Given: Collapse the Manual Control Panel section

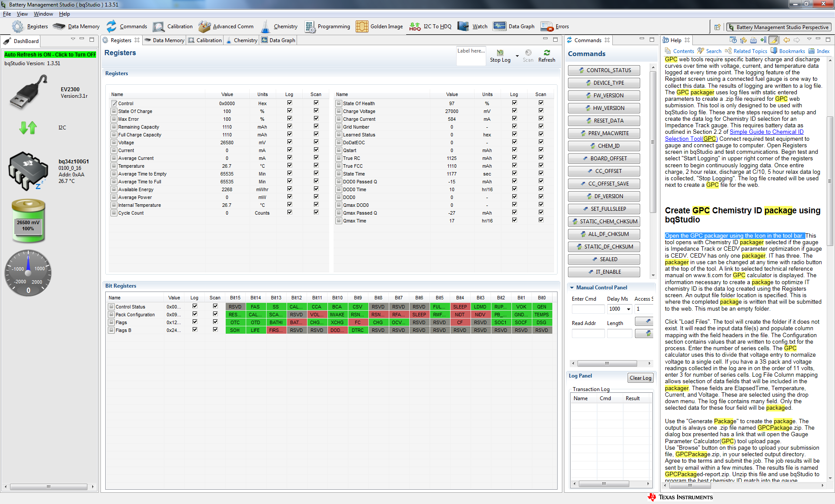Looking at the screenshot, I should point(572,288).
